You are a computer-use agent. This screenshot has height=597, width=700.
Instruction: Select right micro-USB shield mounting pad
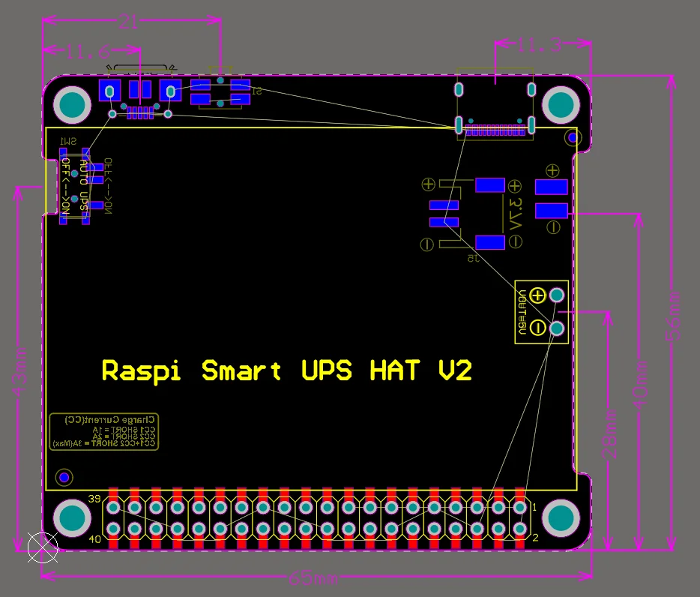click(170, 91)
